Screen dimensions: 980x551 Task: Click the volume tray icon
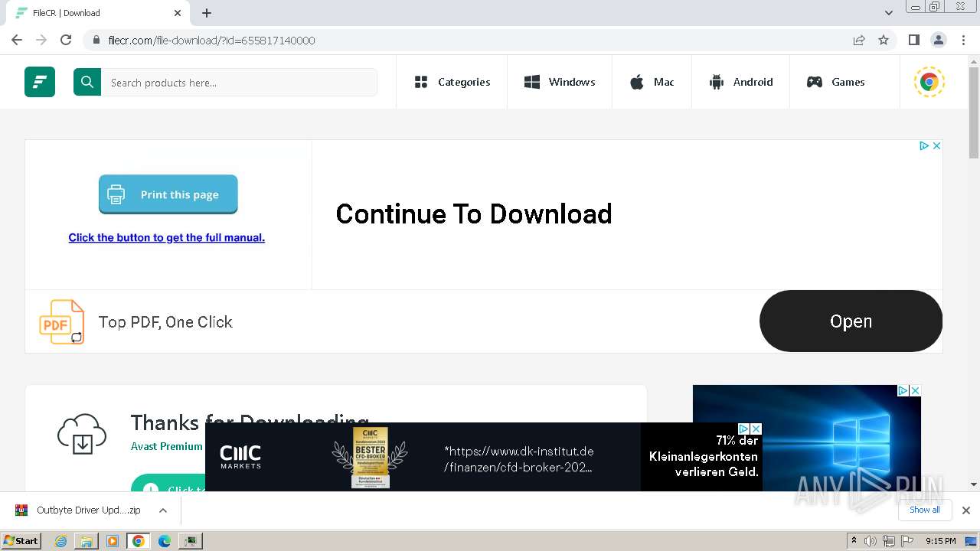tap(871, 541)
